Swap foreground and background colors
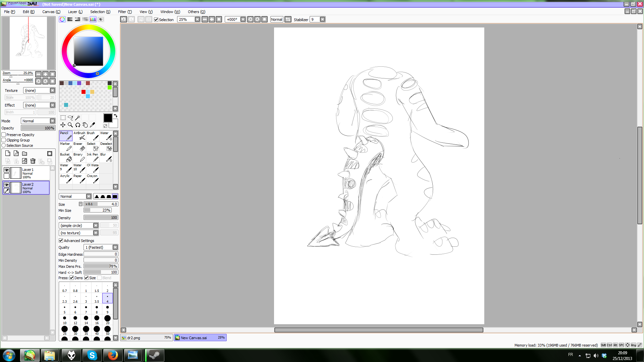 tap(115, 116)
